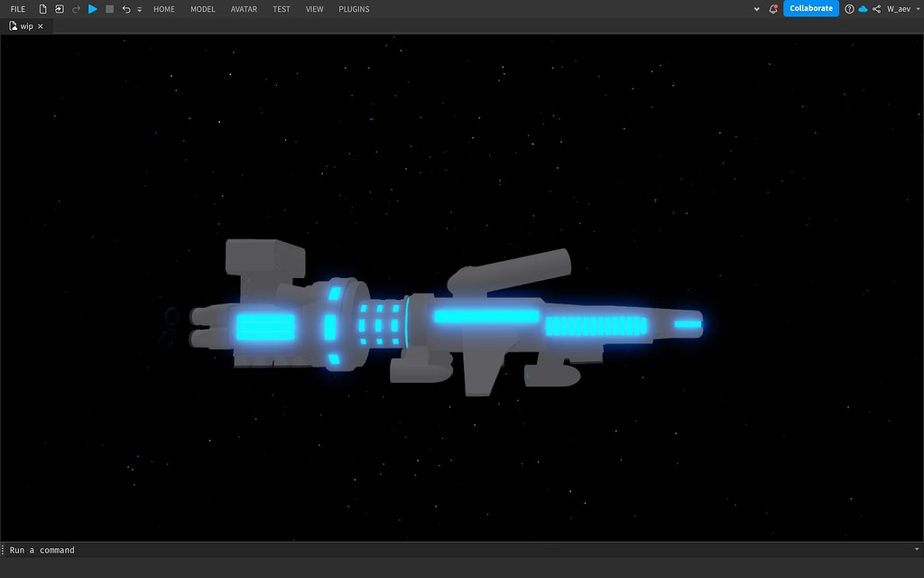This screenshot has width=924, height=578.
Task: Click the cloud save icon
Action: [862, 8]
